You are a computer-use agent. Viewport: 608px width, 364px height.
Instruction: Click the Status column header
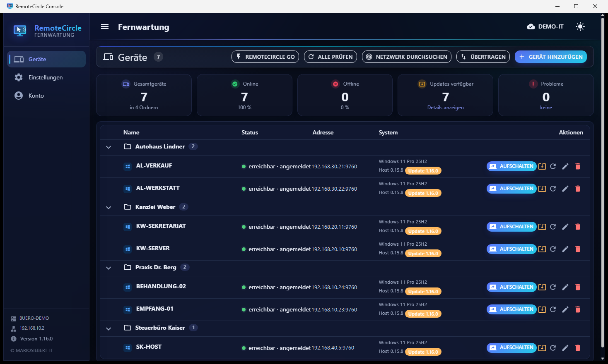coord(250,132)
